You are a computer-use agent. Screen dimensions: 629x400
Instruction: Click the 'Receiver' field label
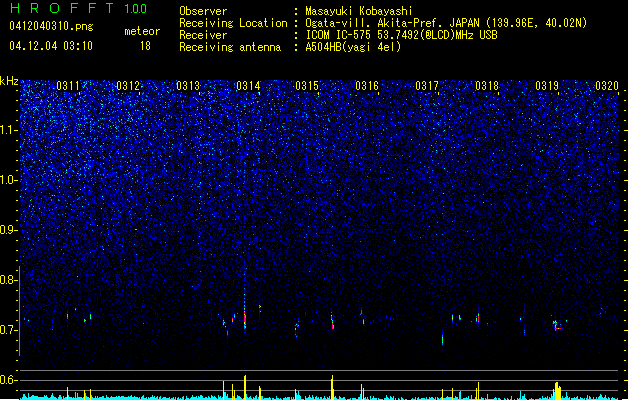point(203,35)
